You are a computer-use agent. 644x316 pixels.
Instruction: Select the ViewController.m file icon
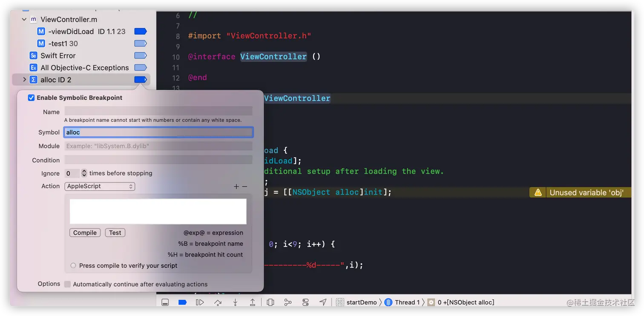(x=33, y=20)
